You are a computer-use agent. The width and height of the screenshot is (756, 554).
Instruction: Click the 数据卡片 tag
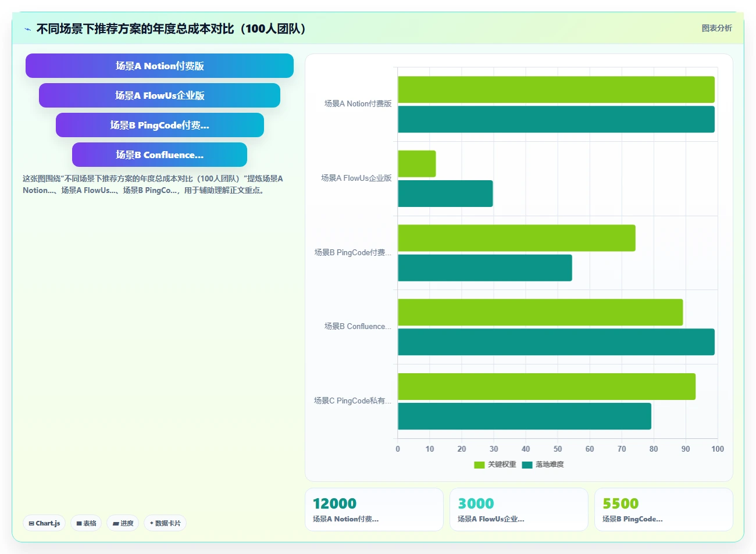[165, 523]
